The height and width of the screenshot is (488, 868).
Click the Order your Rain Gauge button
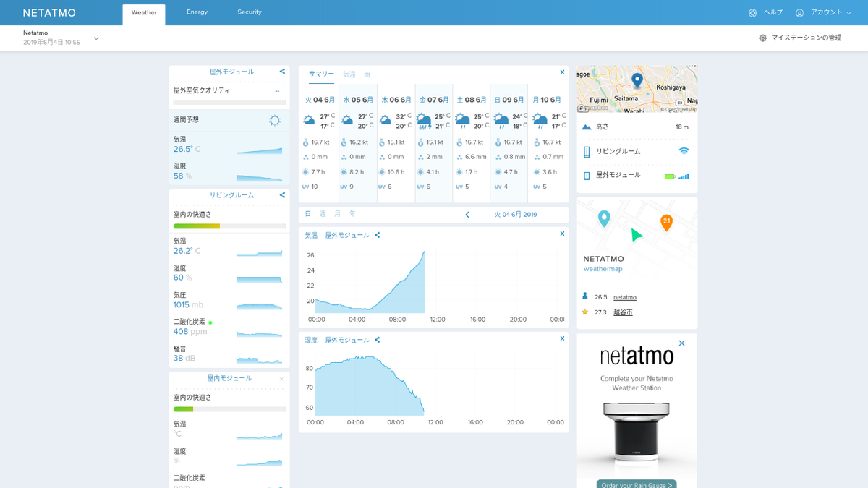637,484
